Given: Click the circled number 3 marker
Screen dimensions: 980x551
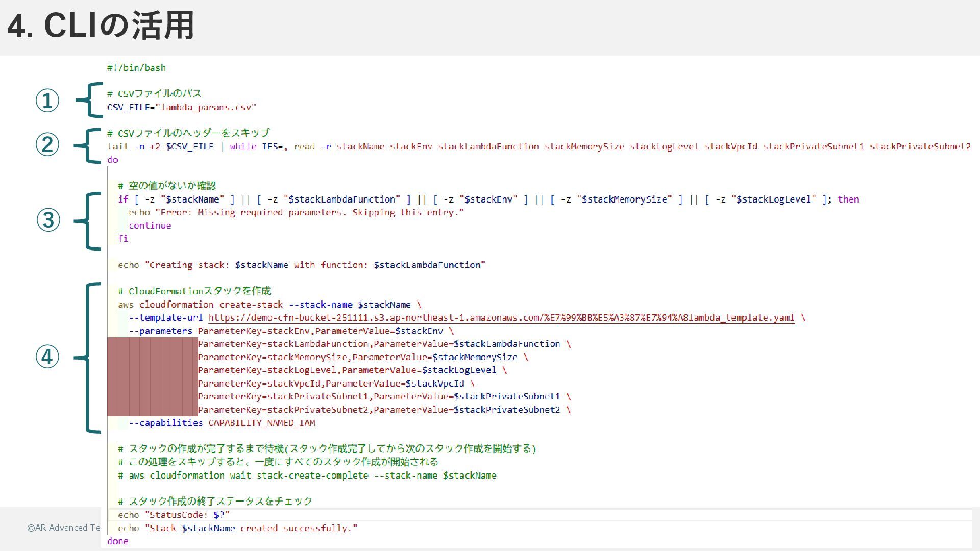Looking at the screenshot, I should coord(48,220).
